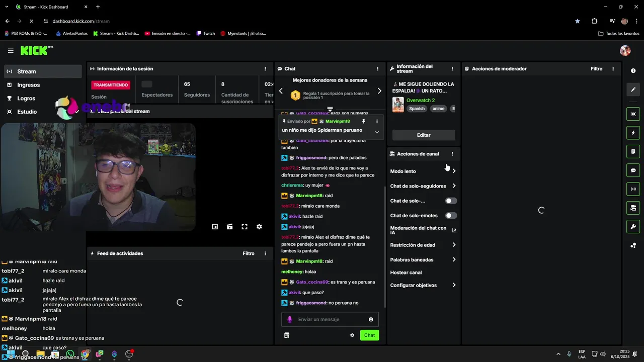Click the green Chat send button
Viewport: 644px width, 362px height.
[x=369, y=335]
